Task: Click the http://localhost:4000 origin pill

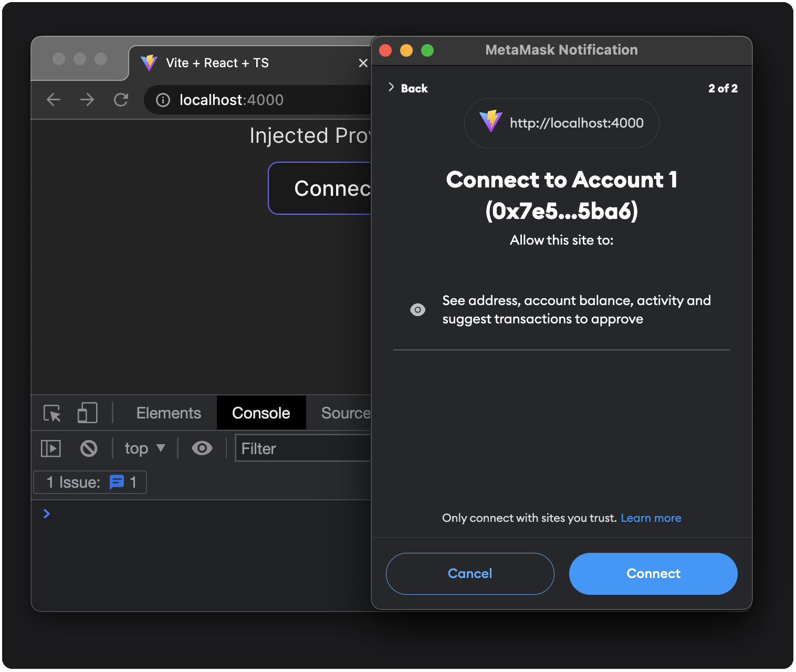Action: (561, 123)
